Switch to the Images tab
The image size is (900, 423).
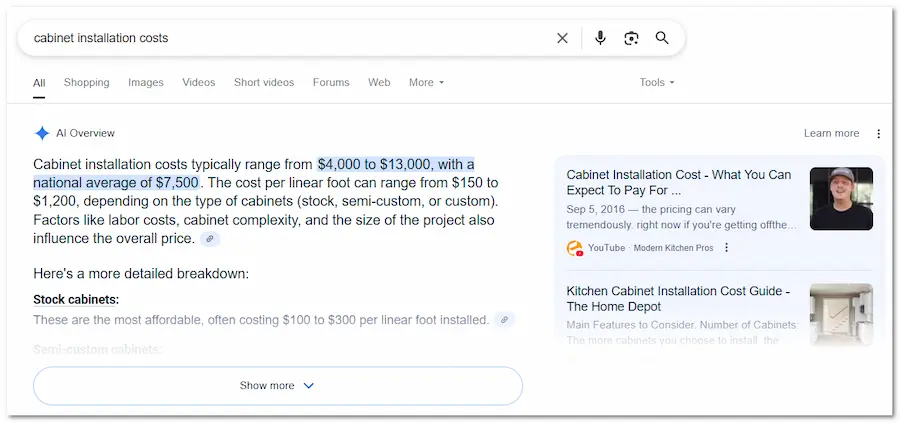(146, 82)
